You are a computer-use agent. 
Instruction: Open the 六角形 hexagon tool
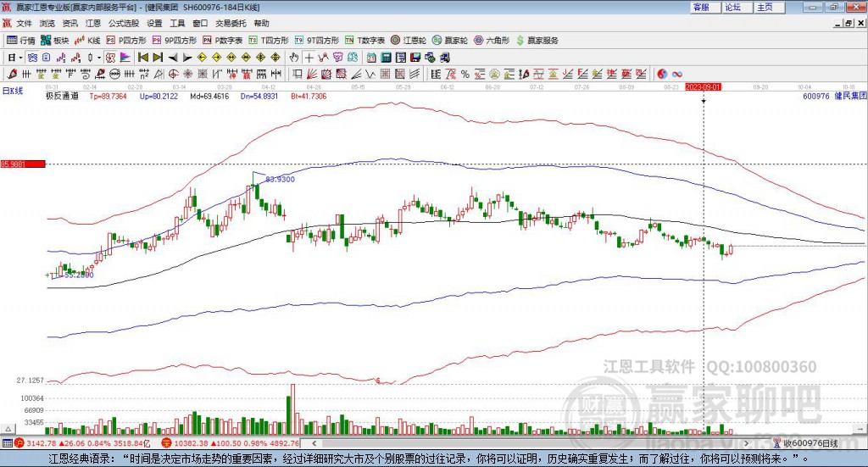pyautogui.click(x=492, y=41)
